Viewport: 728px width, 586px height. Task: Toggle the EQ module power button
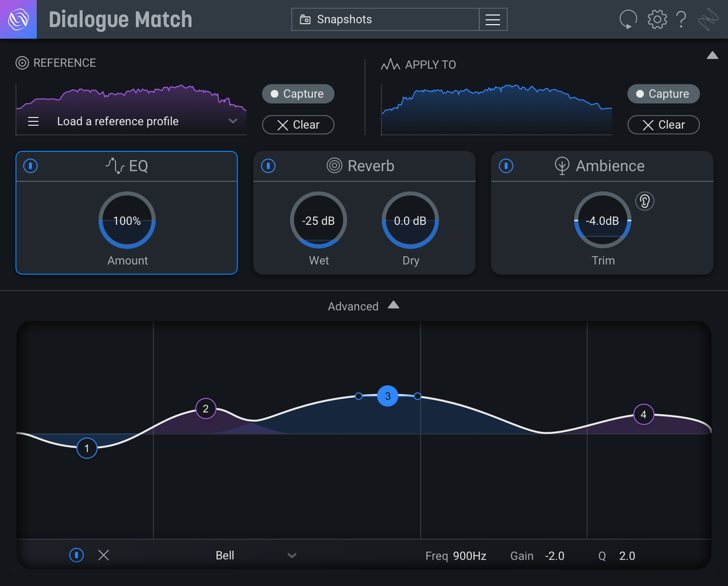tap(30, 166)
